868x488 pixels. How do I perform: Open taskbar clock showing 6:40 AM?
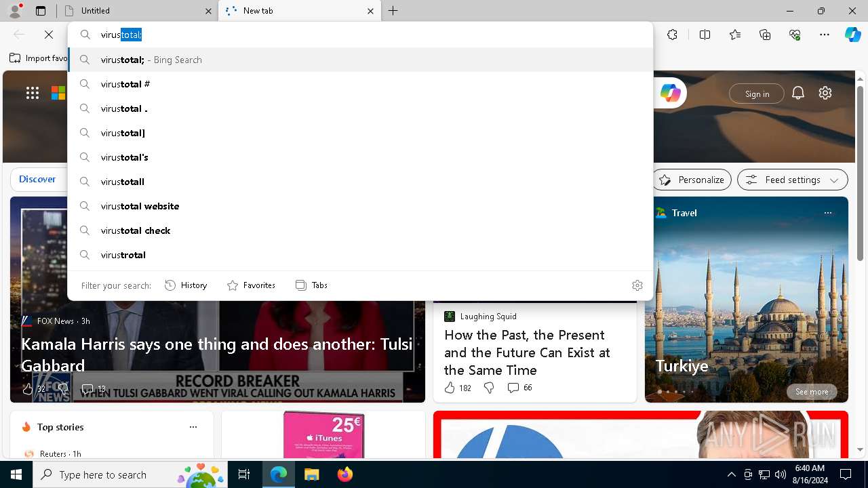[809, 474]
